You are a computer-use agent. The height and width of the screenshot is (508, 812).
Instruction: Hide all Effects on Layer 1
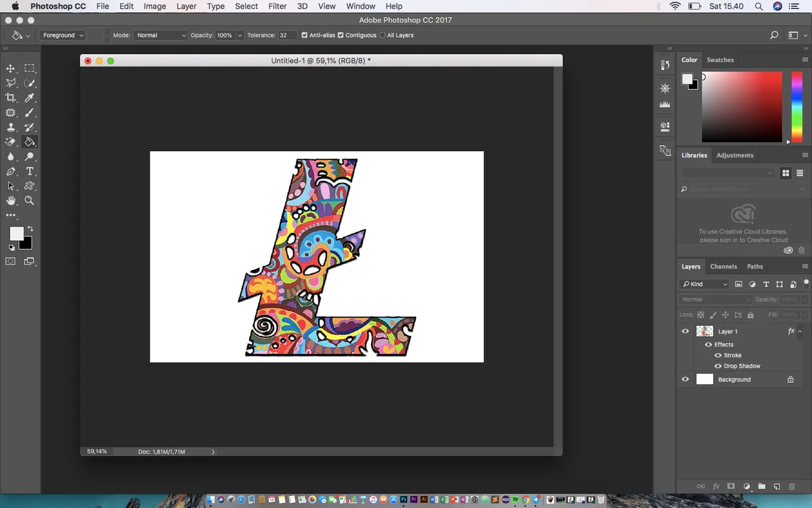pyautogui.click(x=709, y=345)
